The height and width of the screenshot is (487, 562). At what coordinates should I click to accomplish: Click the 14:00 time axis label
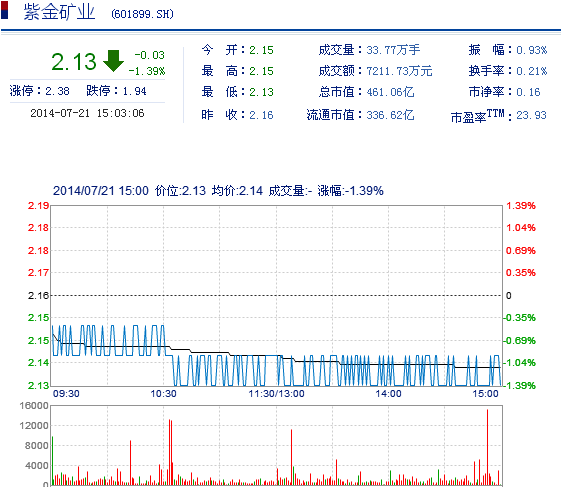click(x=389, y=393)
